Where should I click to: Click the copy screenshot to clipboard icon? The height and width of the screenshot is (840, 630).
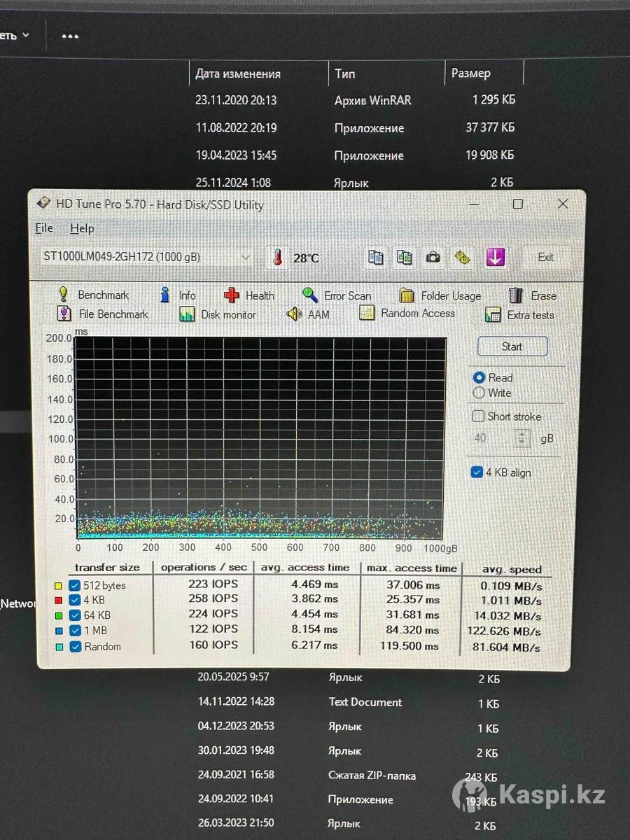[404, 258]
